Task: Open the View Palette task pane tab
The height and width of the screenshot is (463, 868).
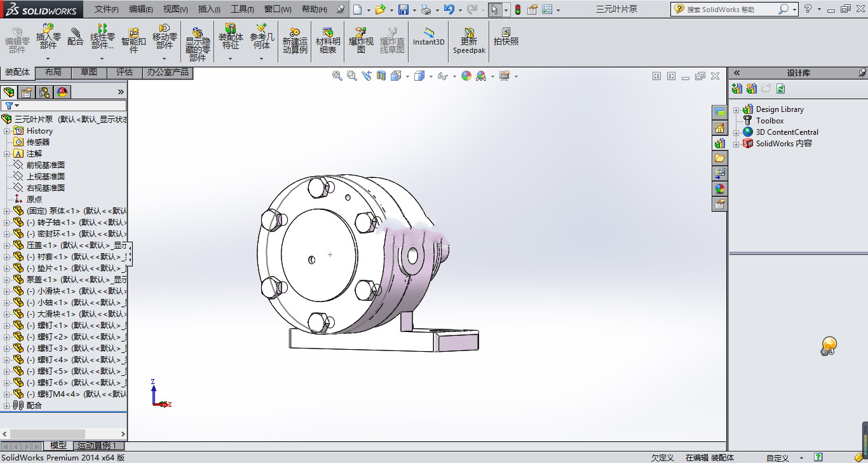Action: point(719,173)
